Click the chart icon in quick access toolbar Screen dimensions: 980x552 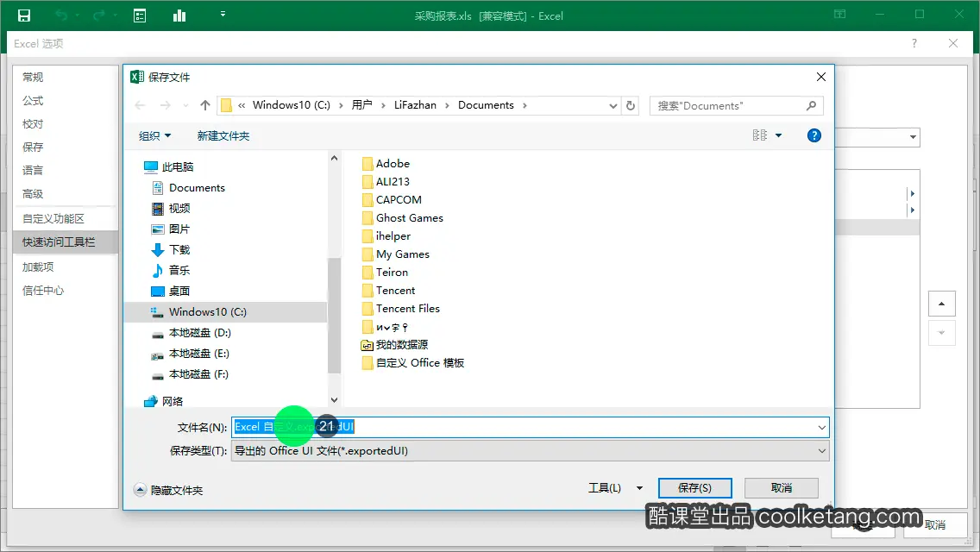[x=179, y=16]
